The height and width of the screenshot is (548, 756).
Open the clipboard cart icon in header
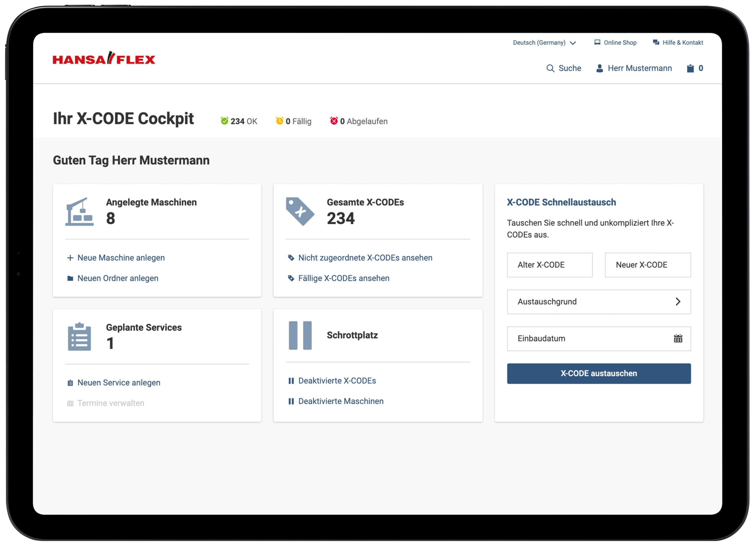click(690, 68)
